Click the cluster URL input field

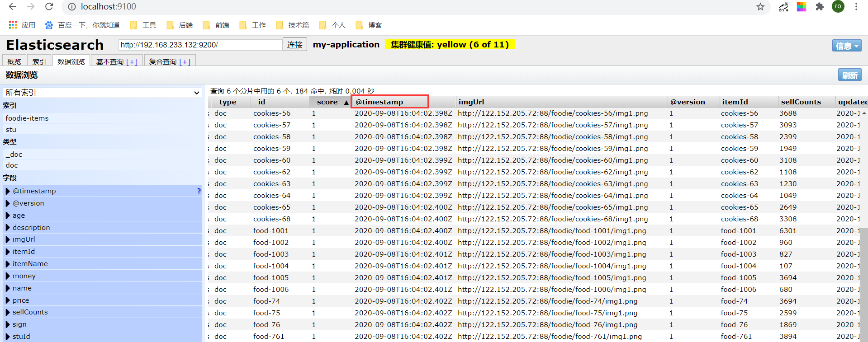click(x=200, y=45)
